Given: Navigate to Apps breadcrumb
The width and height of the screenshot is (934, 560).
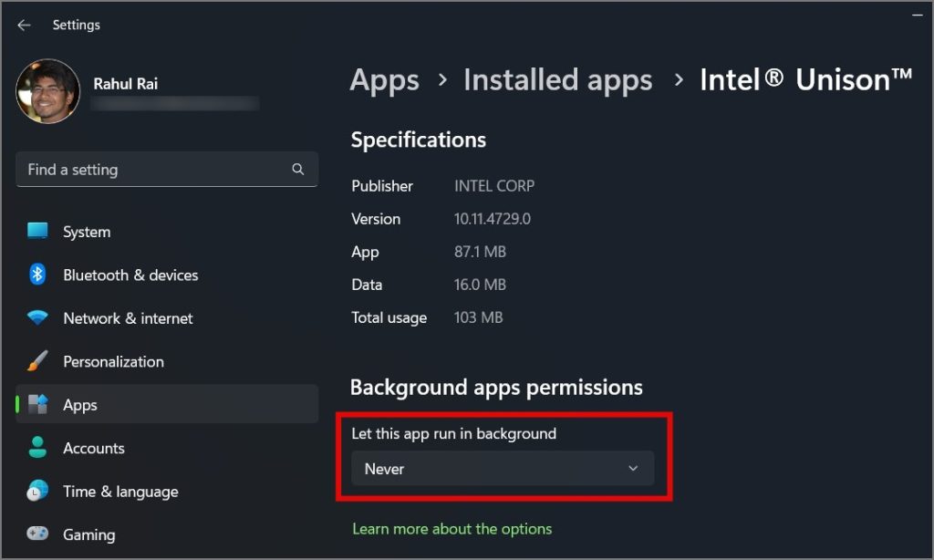Looking at the screenshot, I should pyautogui.click(x=384, y=80).
